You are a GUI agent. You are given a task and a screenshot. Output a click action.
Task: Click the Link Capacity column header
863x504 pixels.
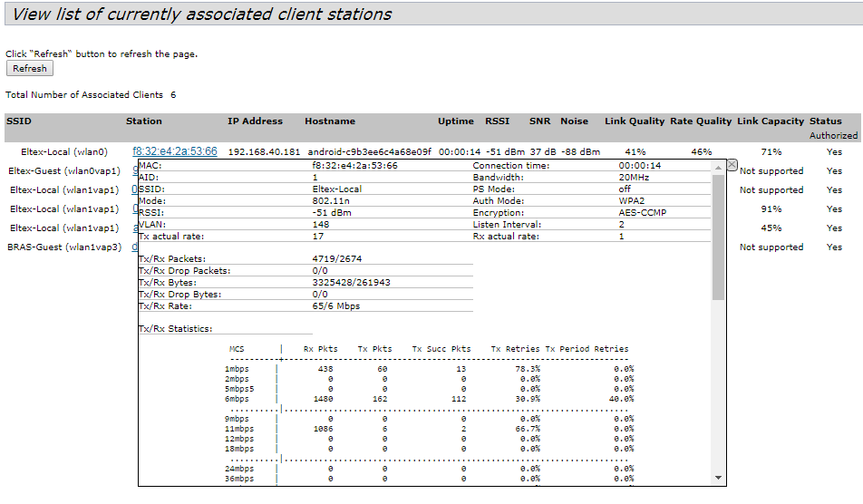pyautogui.click(x=771, y=121)
